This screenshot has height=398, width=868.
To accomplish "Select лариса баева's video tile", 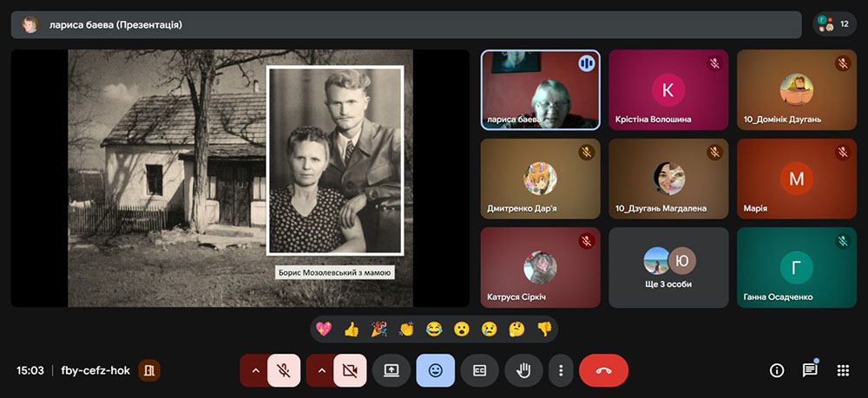I will click(540, 89).
